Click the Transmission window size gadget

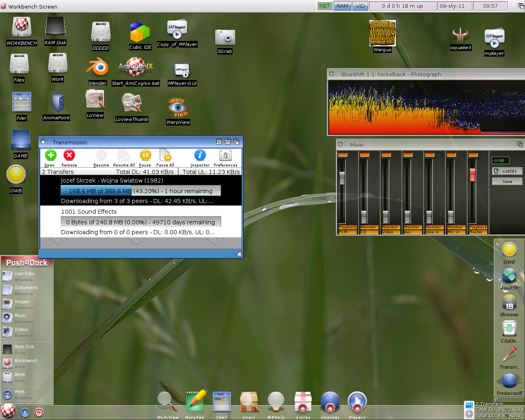[239, 254]
